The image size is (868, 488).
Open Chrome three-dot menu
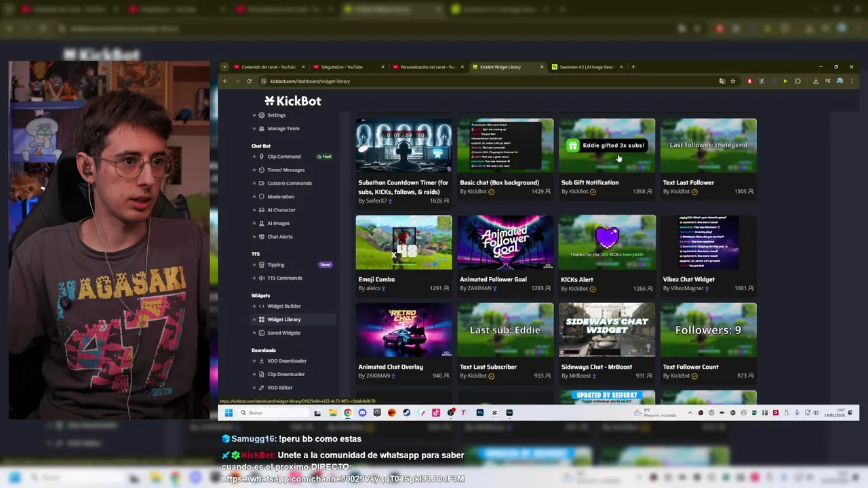coord(852,81)
